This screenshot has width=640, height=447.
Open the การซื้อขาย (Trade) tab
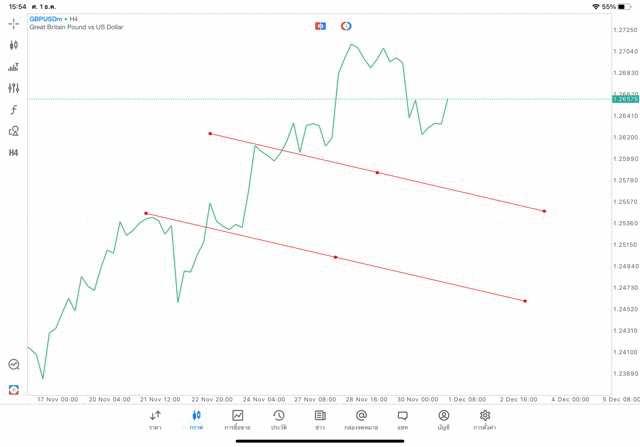point(237,420)
